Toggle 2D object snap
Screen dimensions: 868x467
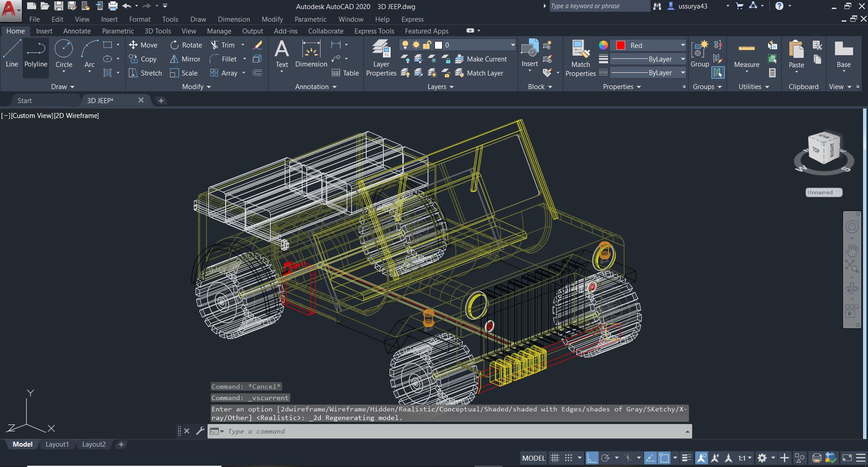click(664, 458)
